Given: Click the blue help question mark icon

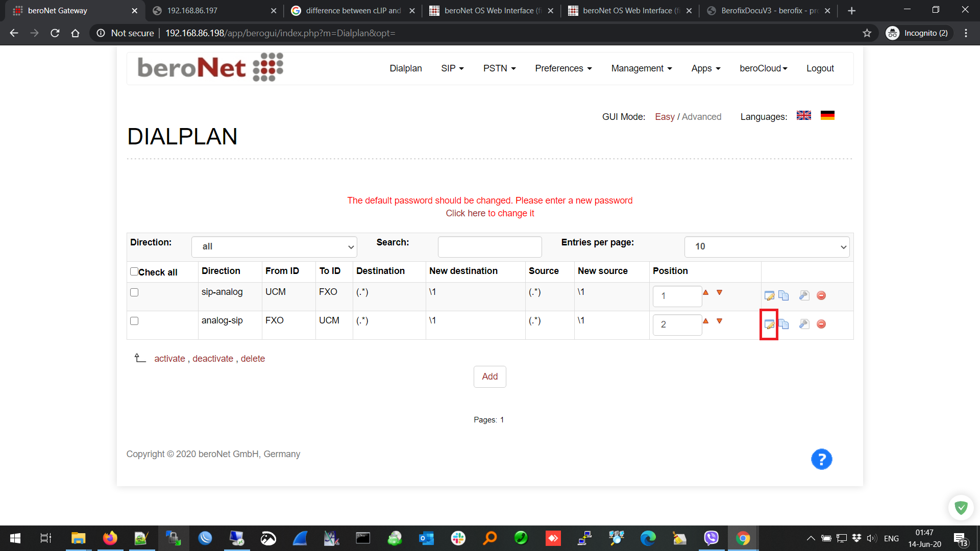Looking at the screenshot, I should click(x=821, y=459).
